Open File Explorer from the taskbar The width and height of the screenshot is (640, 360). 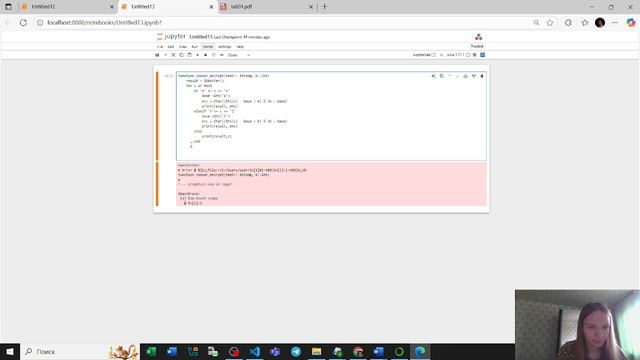click(x=316, y=351)
